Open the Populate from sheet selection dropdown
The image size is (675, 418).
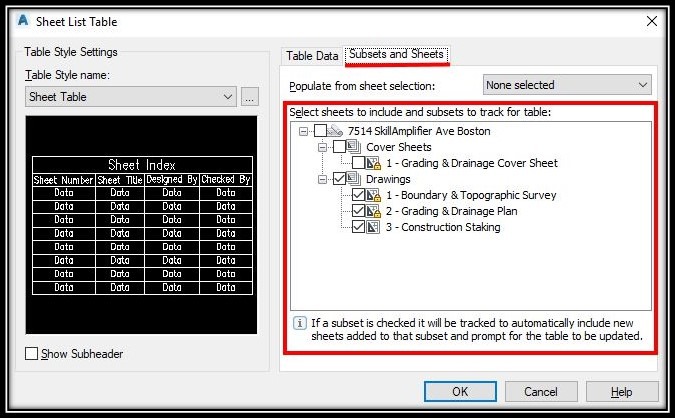pos(567,85)
